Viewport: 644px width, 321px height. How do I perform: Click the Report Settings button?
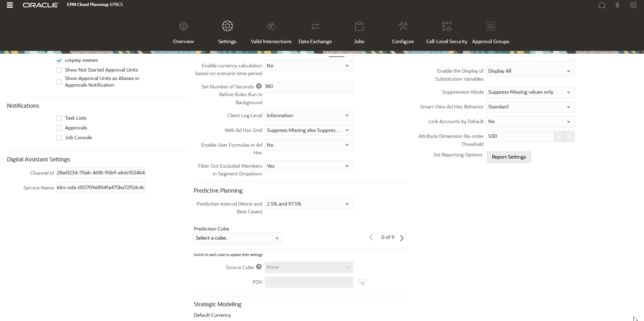point(508,157)
